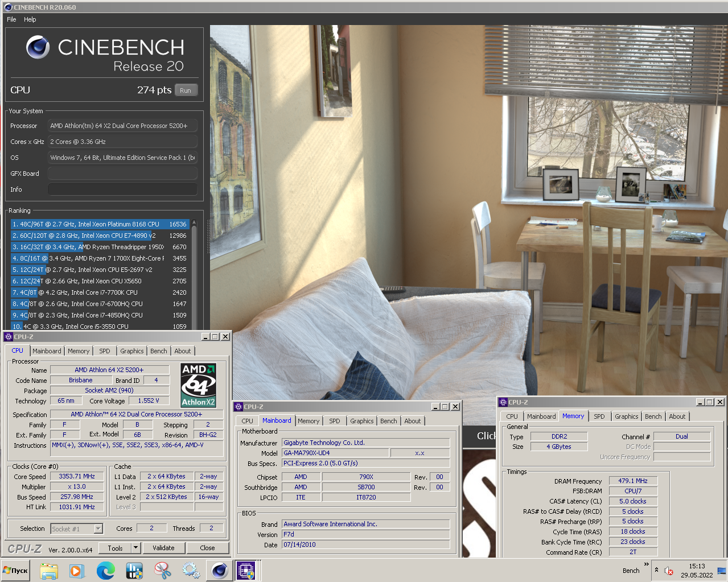Viewport: 728px width, 582px height.
Task: Open Bench tab in CPU-Z CPU window
Action: 159,351
